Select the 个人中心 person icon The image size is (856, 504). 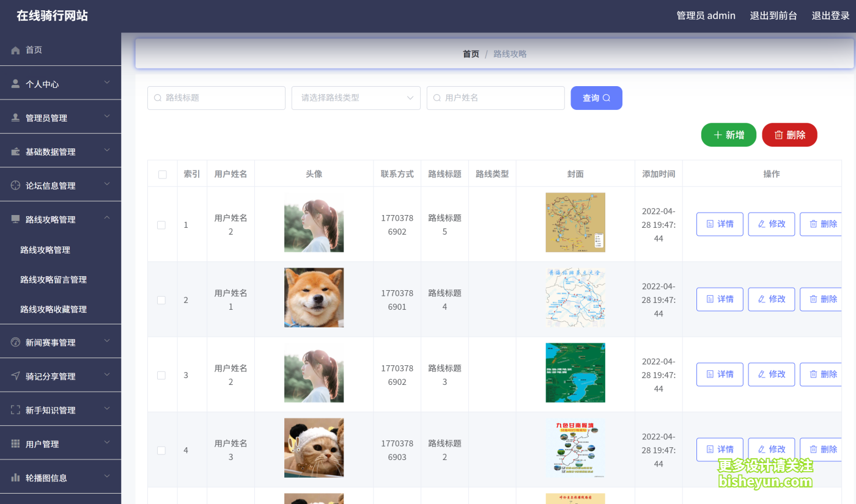[x=14, y=82]
